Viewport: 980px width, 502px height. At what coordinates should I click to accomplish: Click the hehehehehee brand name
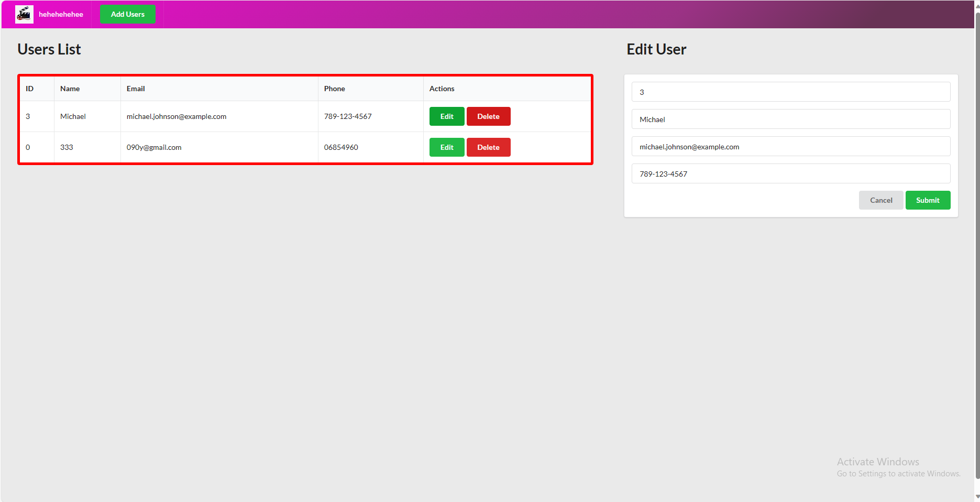coord(61,14)
